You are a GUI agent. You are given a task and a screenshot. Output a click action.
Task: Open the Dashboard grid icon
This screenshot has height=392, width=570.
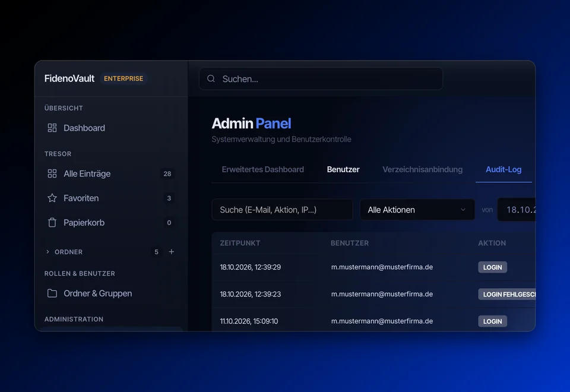52,128
